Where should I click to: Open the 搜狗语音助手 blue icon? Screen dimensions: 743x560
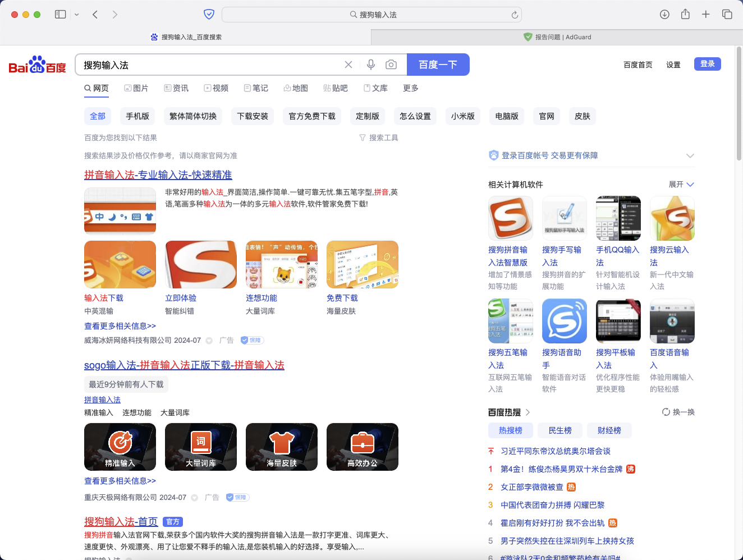coord(565,321)
